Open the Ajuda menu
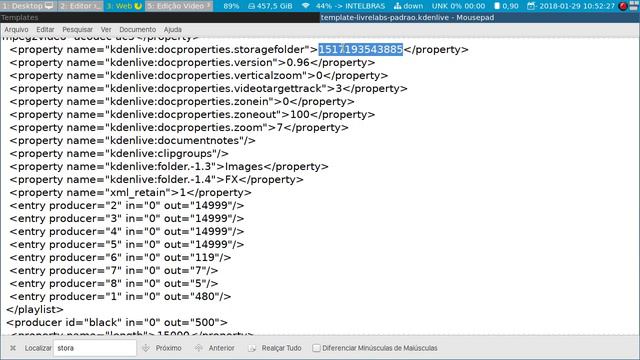This screenshot has height=360, width=640. click(173, 29)
